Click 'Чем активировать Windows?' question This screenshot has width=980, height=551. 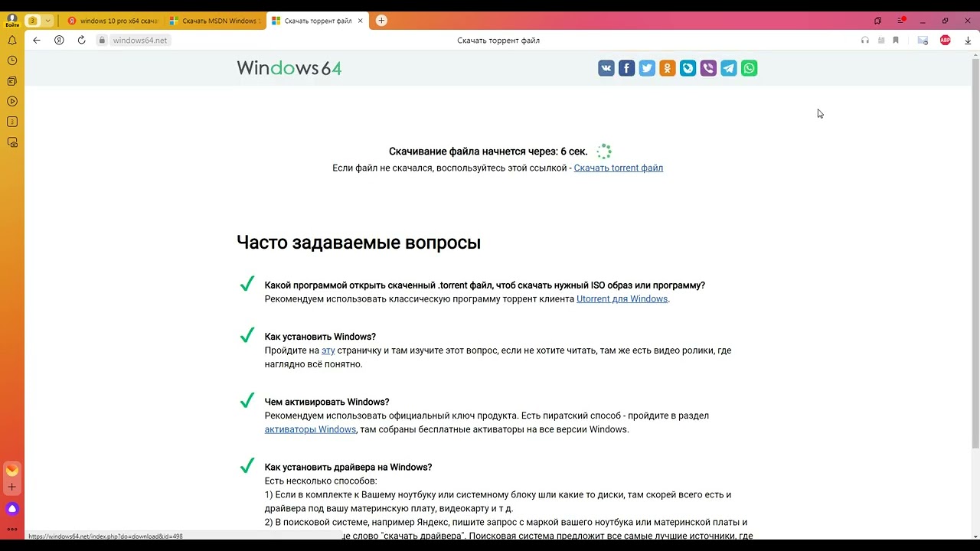327,402
